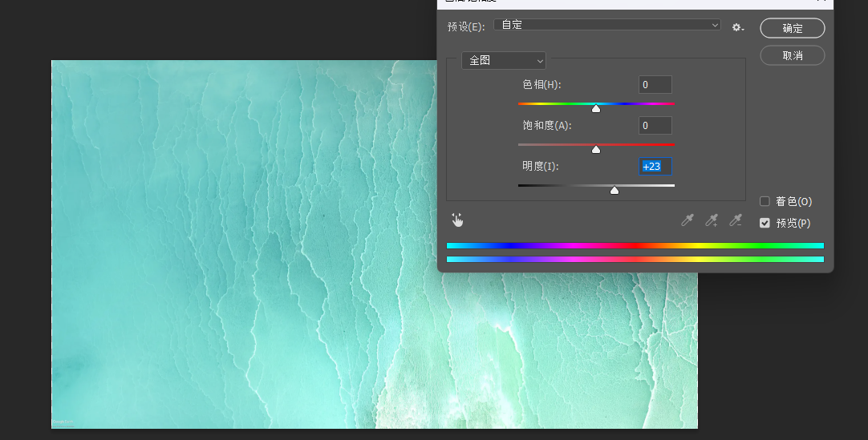Select the add-to-sample eyedropper tool
This screenshot has height=440, width=868.
(x=712, y=220)
